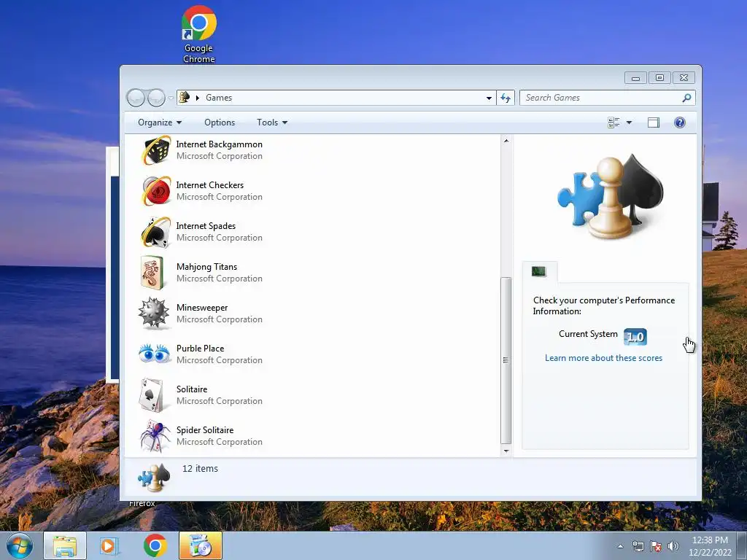Select the Spider Solitaire spider icon

point(155,436)
